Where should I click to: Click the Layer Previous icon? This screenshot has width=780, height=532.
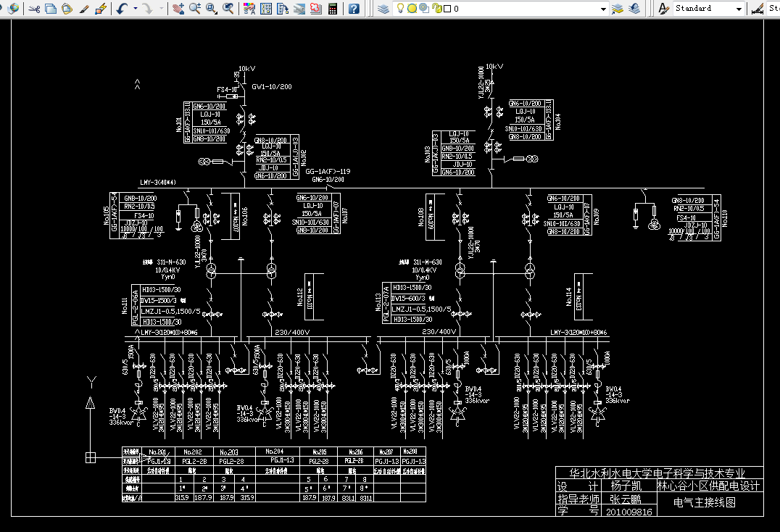click(x=634, y=9)
